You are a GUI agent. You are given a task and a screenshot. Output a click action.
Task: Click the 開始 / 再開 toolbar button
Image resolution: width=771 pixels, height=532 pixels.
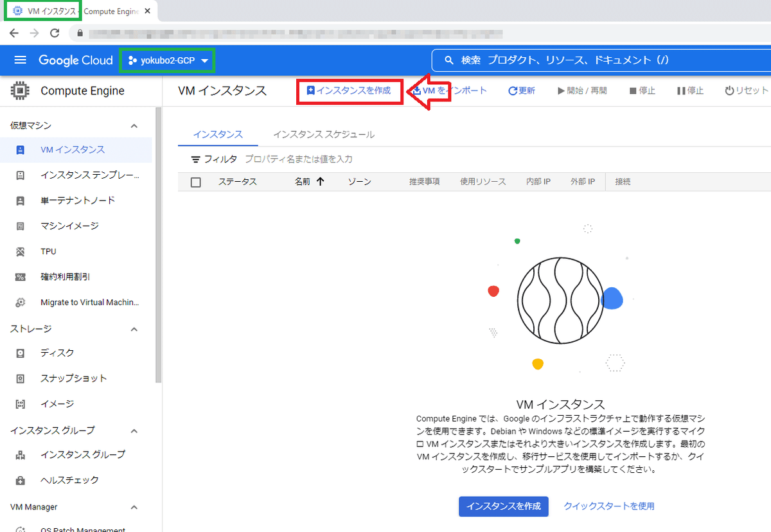[x=581, y=91]
